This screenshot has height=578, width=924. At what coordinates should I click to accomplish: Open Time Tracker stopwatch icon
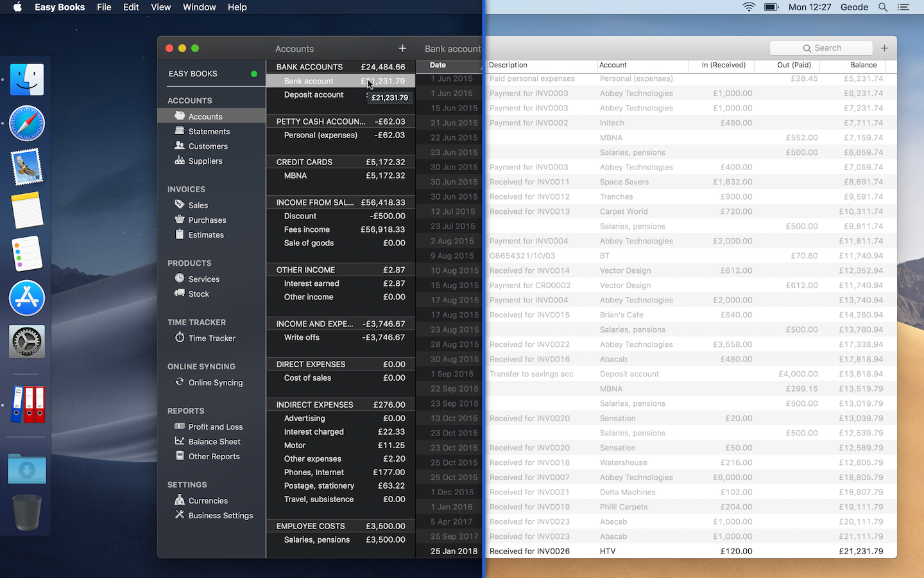click(x=180, y=338)
